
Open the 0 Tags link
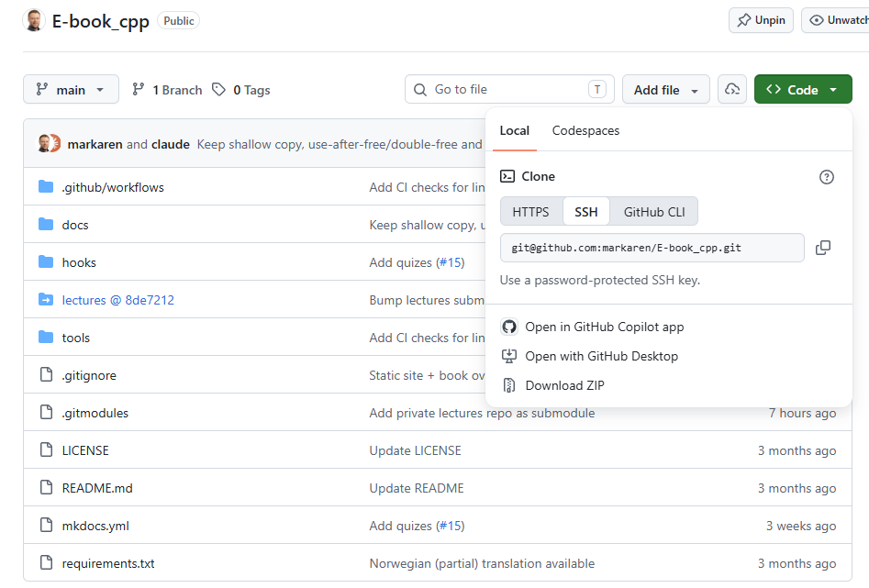pos(241,90)
